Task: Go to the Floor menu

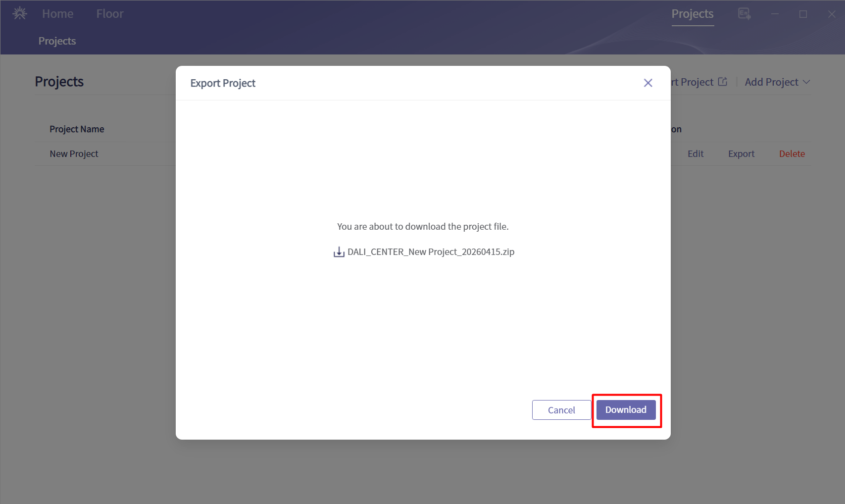Action: point(110,14)
